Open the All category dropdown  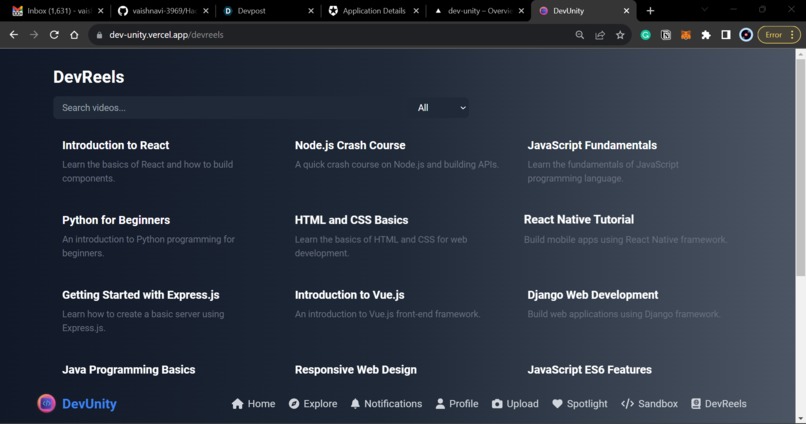pos(441,108)
